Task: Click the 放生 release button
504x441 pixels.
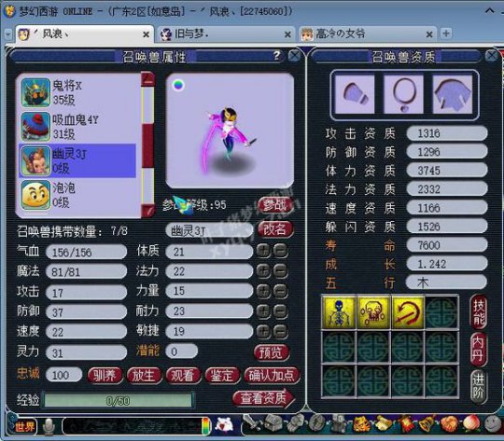Action: [x=144, y=376]
